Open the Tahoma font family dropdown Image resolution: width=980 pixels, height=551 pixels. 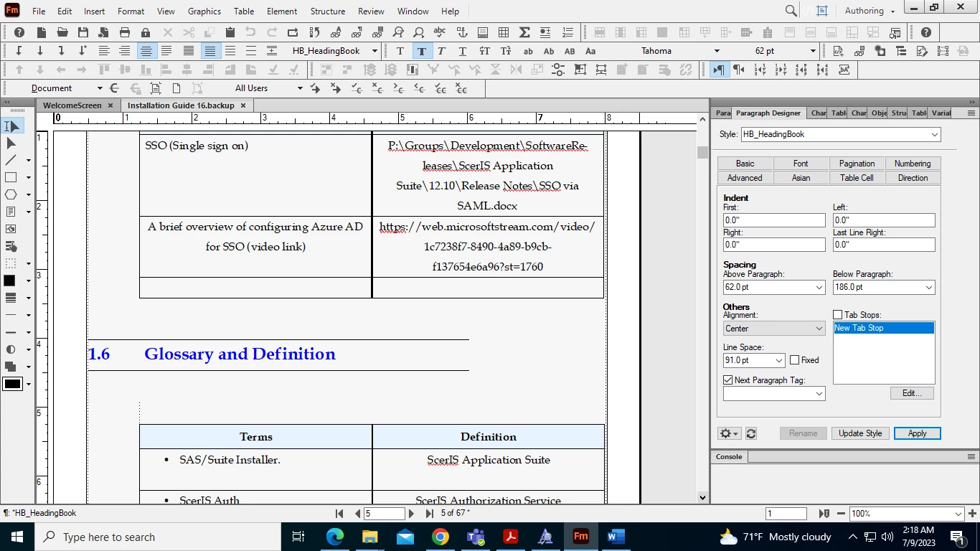716,51
